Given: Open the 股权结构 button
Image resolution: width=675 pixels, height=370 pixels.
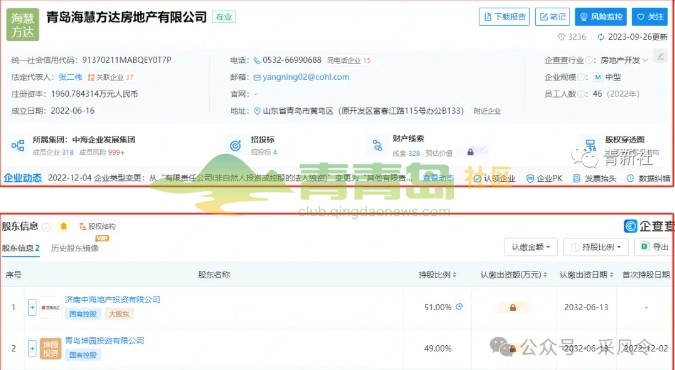Looking at the screenshot, I should click(98, 227).
